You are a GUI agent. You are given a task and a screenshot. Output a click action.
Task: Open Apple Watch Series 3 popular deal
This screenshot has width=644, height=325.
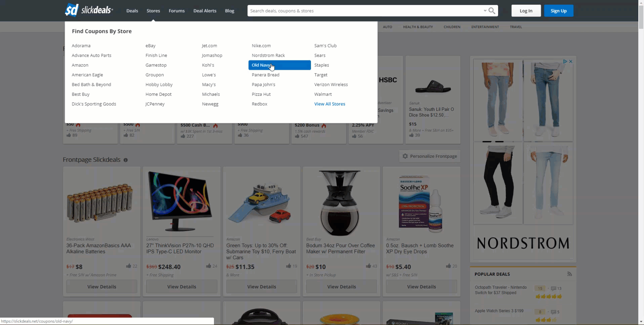pos(499,311)
